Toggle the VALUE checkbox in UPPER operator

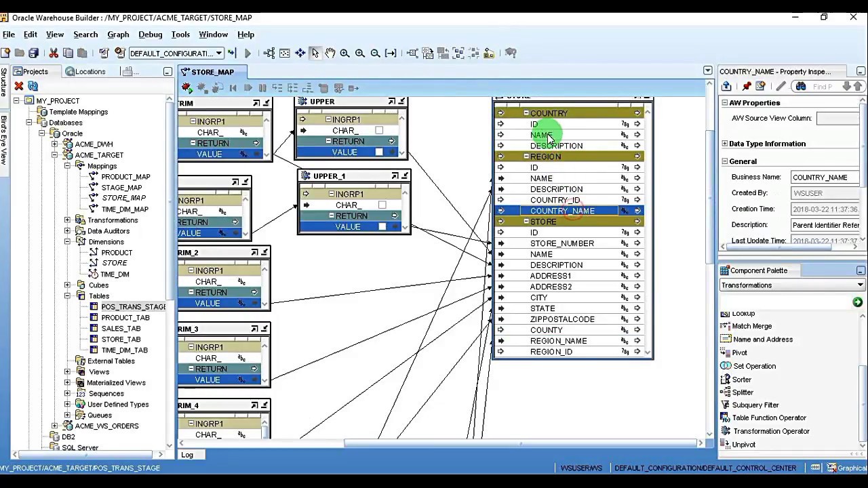click(x=379, y=152)
